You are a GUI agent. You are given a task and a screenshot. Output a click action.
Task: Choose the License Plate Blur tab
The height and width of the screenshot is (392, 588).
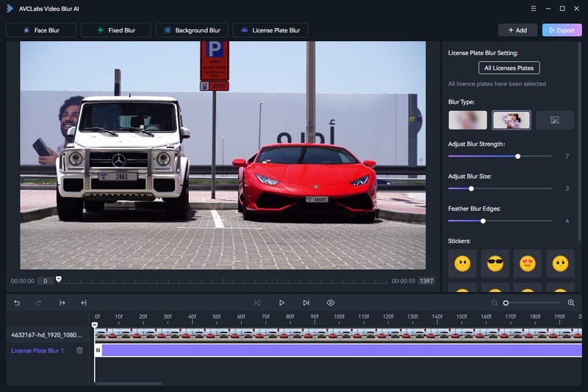(x=270, y=30)
